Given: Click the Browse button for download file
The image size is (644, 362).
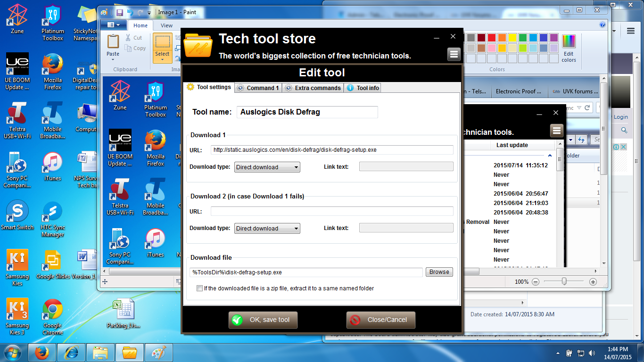Looking at the screenshot, I should pyautogui.click(x=439, y=272).
